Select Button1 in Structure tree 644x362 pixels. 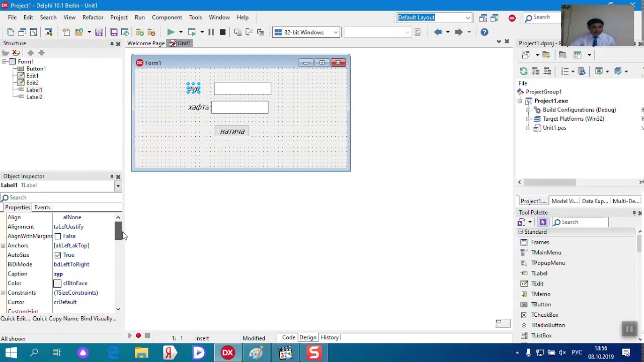click(x=36, y=69)
